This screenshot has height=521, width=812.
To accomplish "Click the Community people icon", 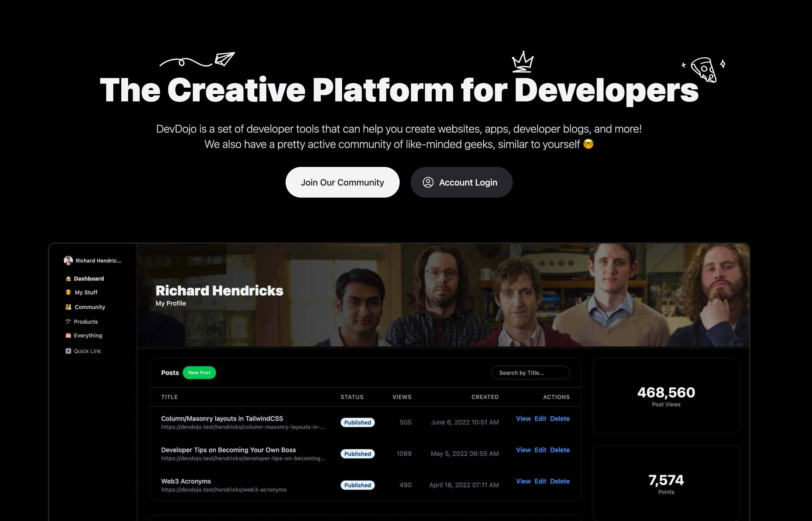I will pos(68,307).
